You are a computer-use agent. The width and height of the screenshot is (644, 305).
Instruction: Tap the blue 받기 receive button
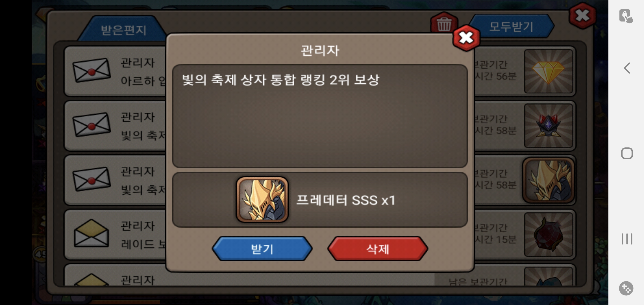(262, 249)
